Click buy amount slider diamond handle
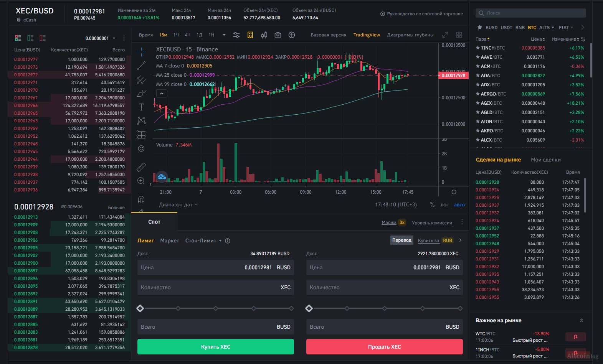The height and width of the screenshot is (364, 603). point(140,308)
